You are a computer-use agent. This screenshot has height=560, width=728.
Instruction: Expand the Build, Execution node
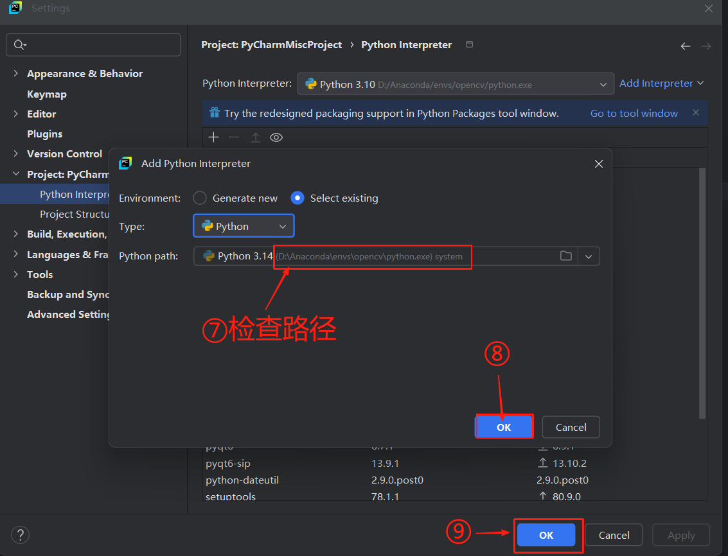[16, 234]
